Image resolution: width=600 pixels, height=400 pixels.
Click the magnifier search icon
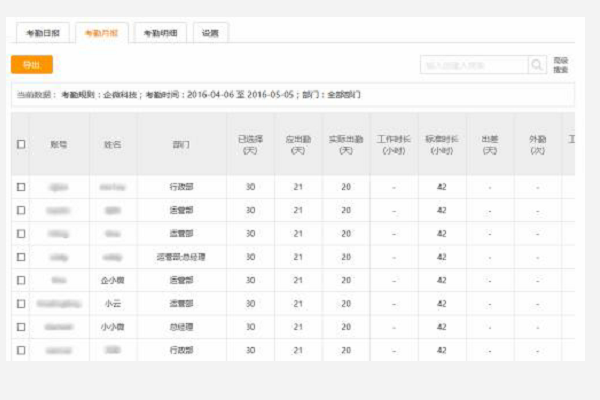tap(537, 65)
